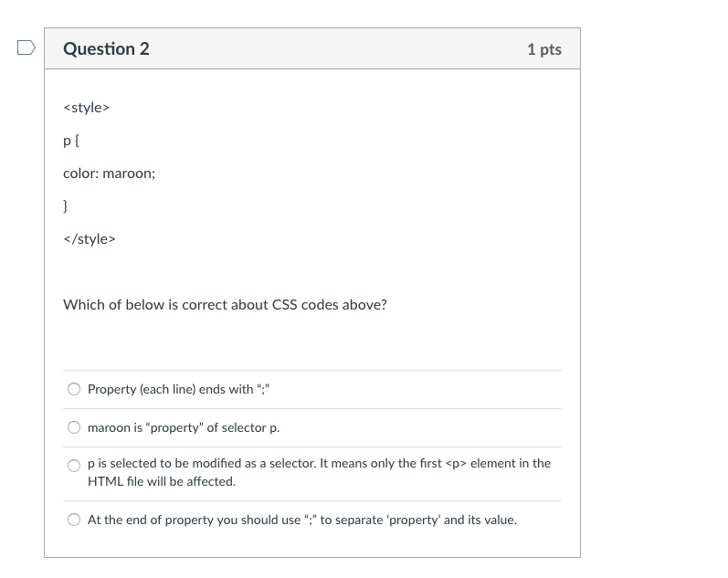
Task: Click the word 'color' in the CSS declaration
Action: pos(79,173)
